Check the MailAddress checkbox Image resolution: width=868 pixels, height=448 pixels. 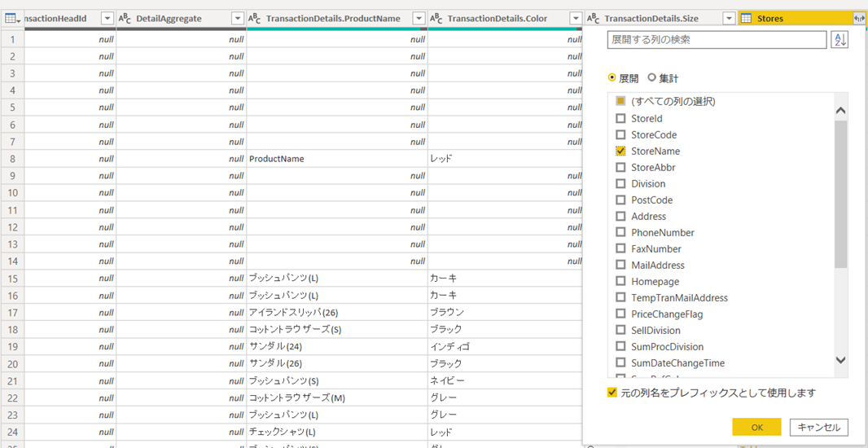pos(620,266)
